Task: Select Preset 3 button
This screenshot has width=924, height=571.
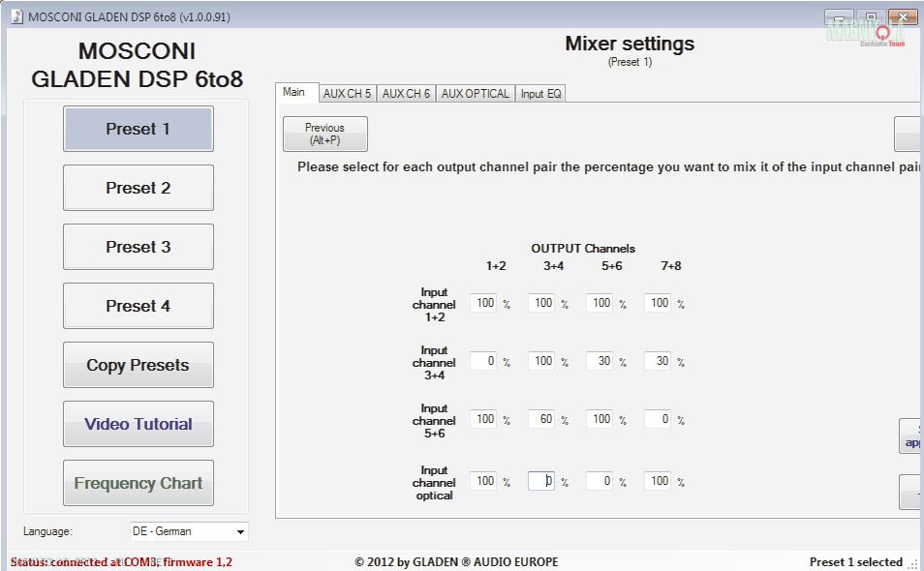Action: coord(138,247)
